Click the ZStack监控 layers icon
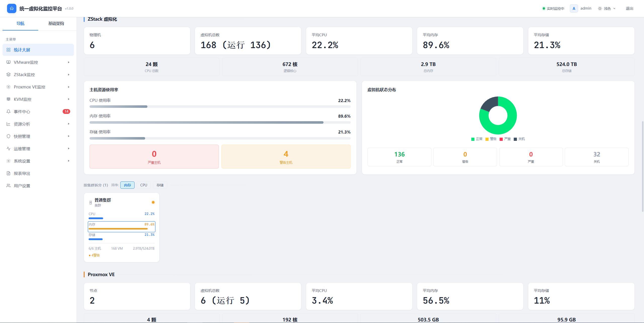 tap(9, 75)
